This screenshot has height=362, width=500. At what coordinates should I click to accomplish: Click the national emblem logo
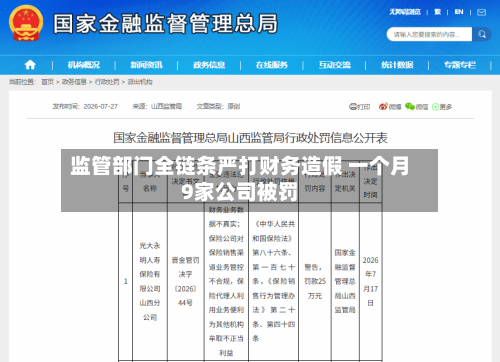[26, 23]
